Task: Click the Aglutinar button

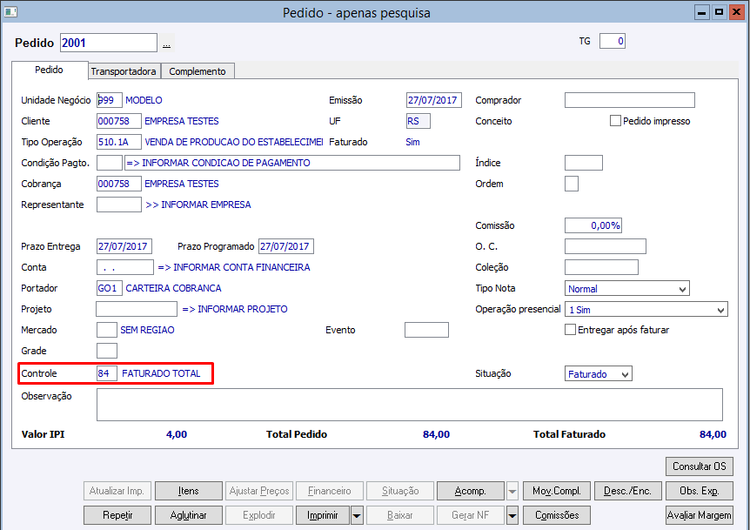Action: pos(188,516)
